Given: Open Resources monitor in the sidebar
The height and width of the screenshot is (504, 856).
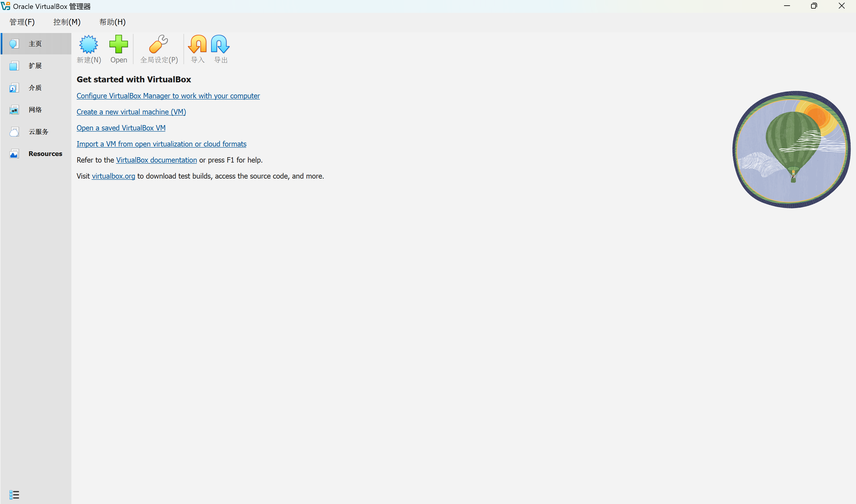Looking at the screenshot, I should 45,154.
